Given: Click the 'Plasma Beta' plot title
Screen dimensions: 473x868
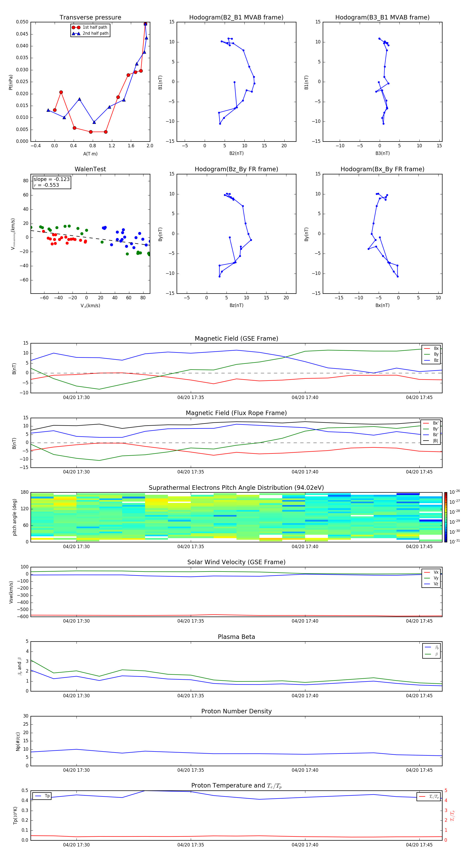Looking at the screenshot, I should coord(236,637).
